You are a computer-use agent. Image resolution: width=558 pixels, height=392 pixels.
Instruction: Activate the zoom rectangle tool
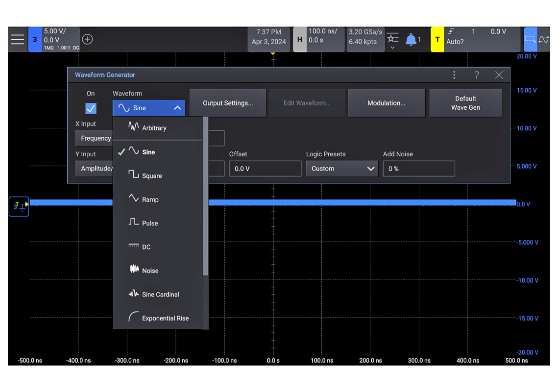coord(530,39)
